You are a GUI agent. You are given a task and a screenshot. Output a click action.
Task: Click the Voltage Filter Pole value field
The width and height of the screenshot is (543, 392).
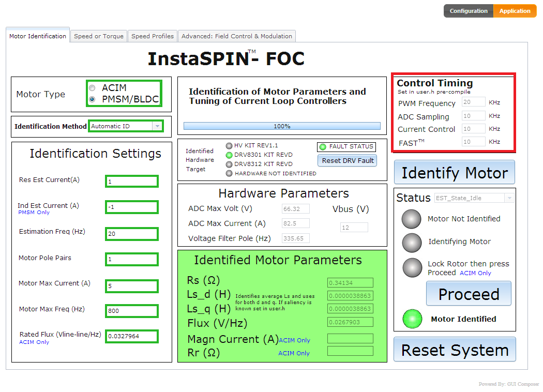click(x=295, y=238)
